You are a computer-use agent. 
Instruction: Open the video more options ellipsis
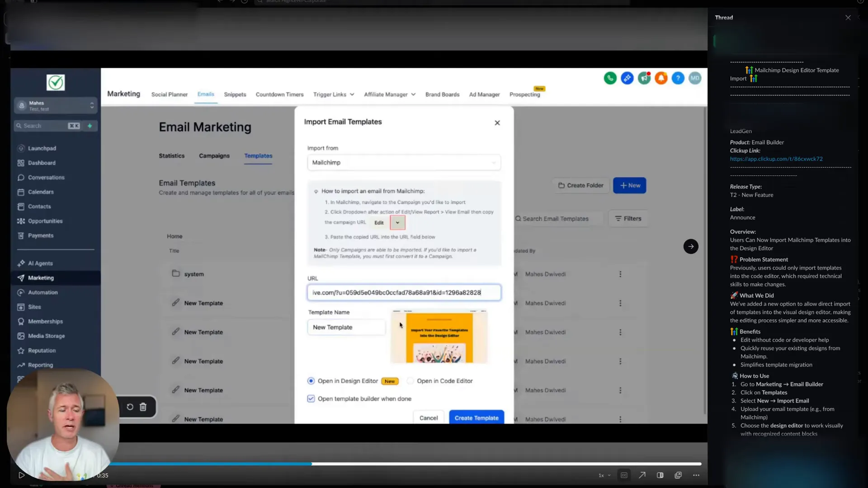(x=696, y=475)
